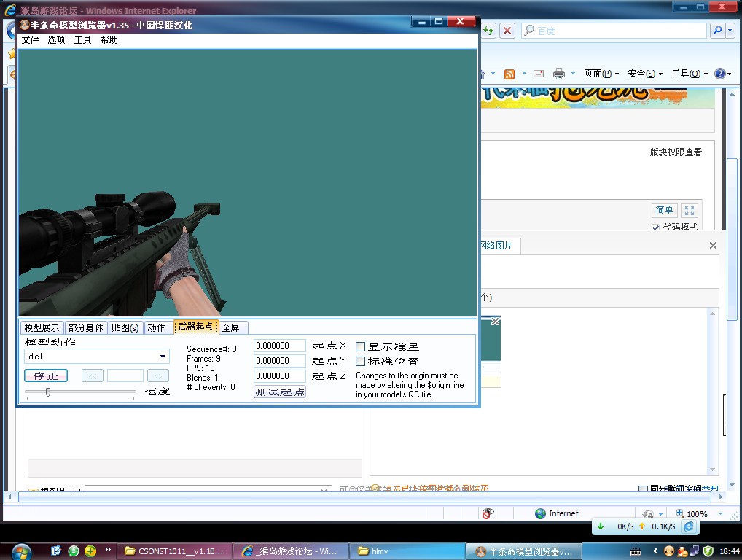
Task: Click the page vertical scrollbar thumb
Action: pos(732,241)
